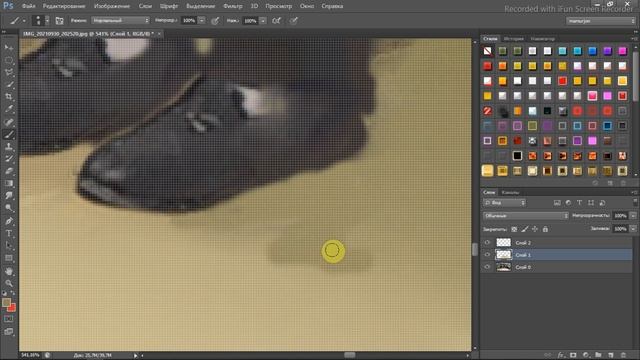Select the Lasso tool
640x360 pixels.
9,72
